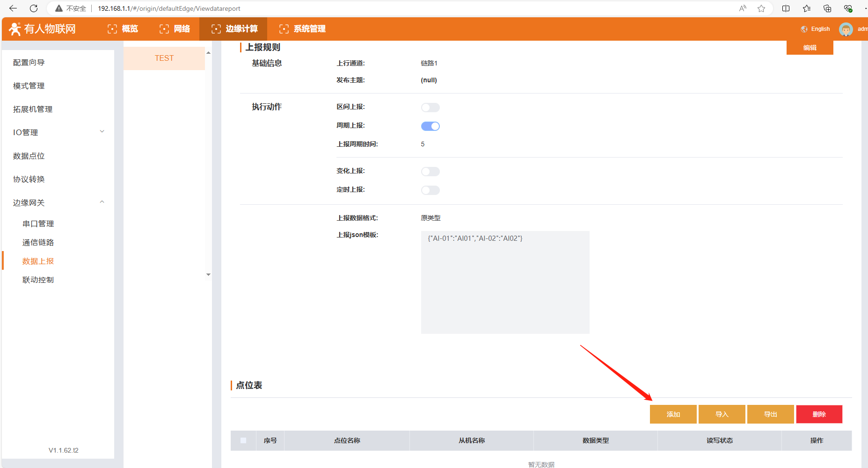Reload the page with refresh icon
This screenshot has width=868, height=468.
click(34, 8)
